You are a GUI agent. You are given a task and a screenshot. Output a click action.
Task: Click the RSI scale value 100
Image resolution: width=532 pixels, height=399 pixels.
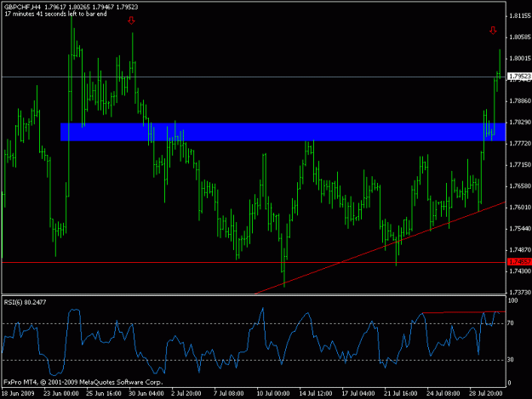click(x=512, y=300)
